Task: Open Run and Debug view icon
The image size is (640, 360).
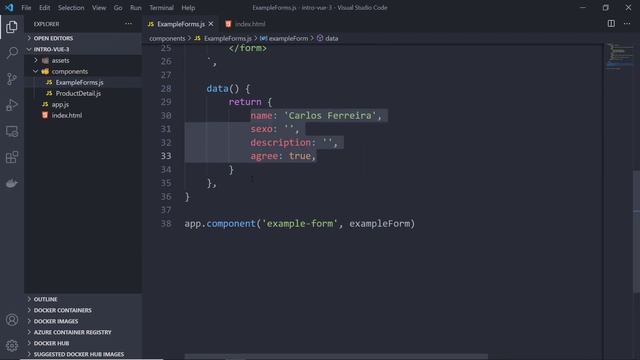Action: 12,105
